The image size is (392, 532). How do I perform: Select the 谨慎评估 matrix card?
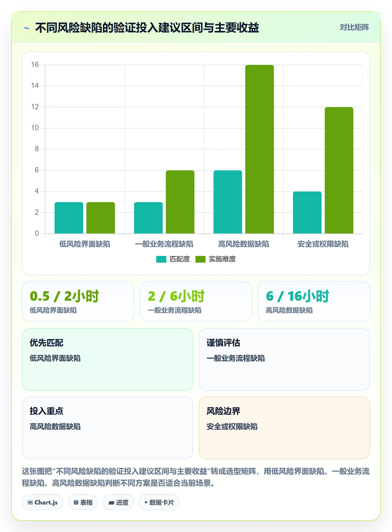(x=284, y=360)
